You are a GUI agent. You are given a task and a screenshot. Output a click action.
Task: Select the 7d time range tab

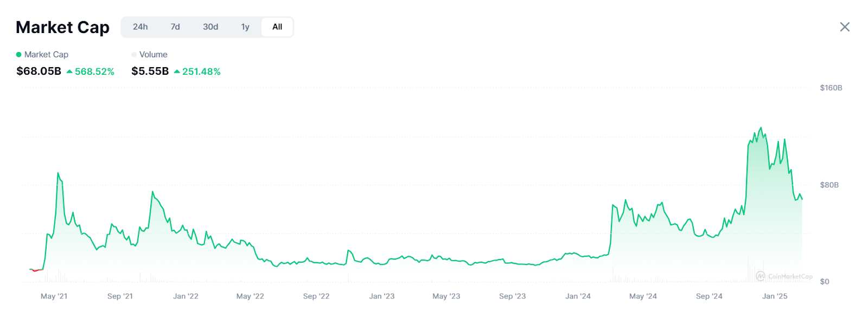click(x=175, y=27)
